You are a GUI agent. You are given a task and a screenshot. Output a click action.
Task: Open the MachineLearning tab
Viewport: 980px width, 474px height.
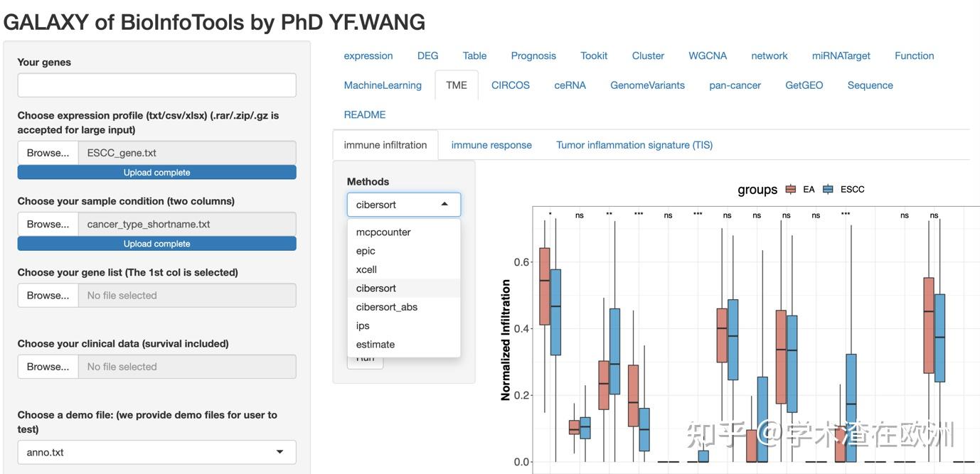(383, 85)
